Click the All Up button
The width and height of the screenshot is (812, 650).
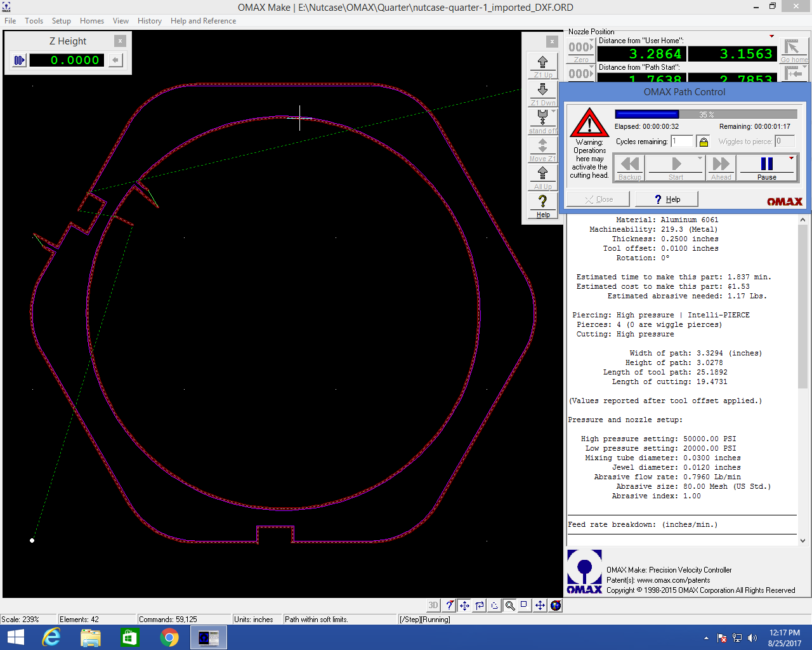click(x=542, y=177)
